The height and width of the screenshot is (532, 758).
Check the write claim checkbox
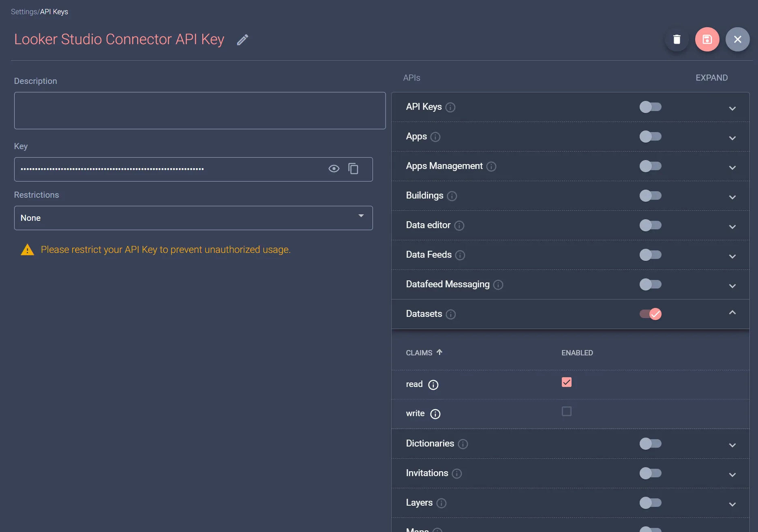click(x=567, y=411)
